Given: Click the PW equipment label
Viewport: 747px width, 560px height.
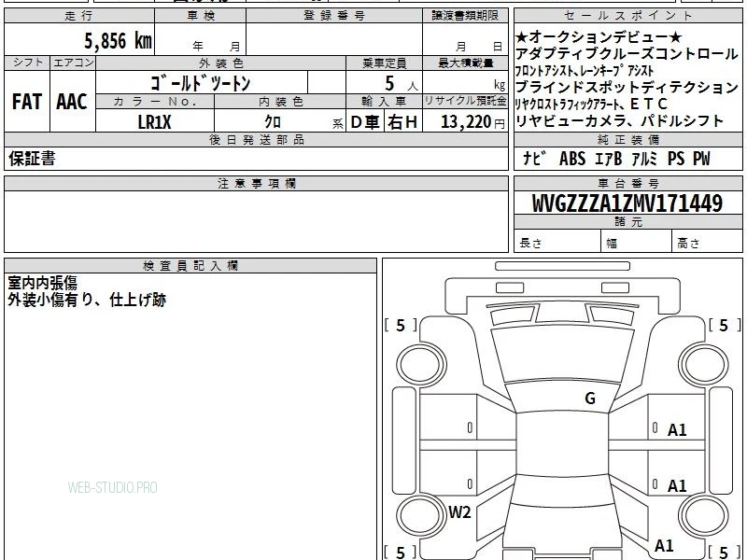Looking at the screenshot, I should (701, 159).
